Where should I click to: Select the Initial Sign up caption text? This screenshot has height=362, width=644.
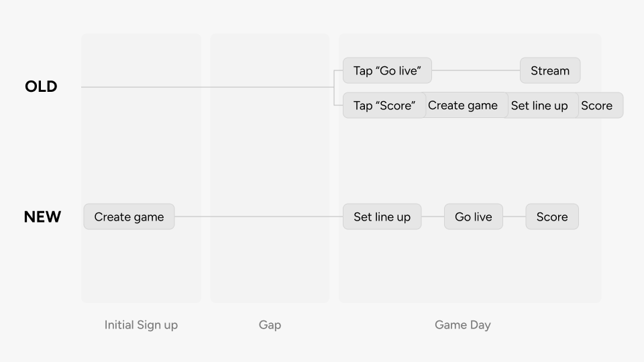[141, 325]
